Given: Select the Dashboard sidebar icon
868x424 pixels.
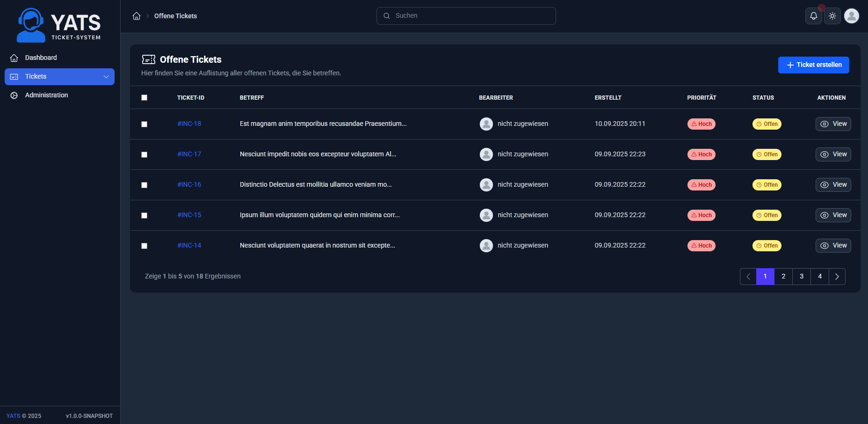Looking at the screenshot, I should [x=14, y=58].
